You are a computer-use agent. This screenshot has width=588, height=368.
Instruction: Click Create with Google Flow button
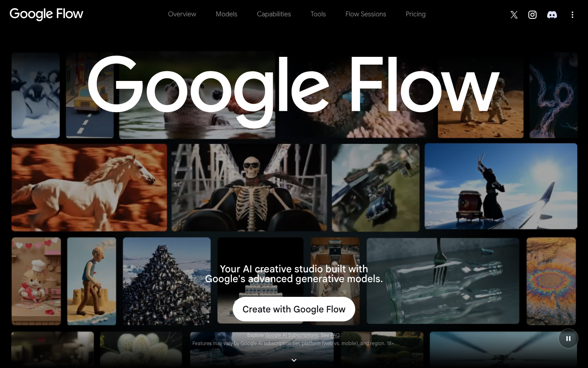[x=294, y=309]
